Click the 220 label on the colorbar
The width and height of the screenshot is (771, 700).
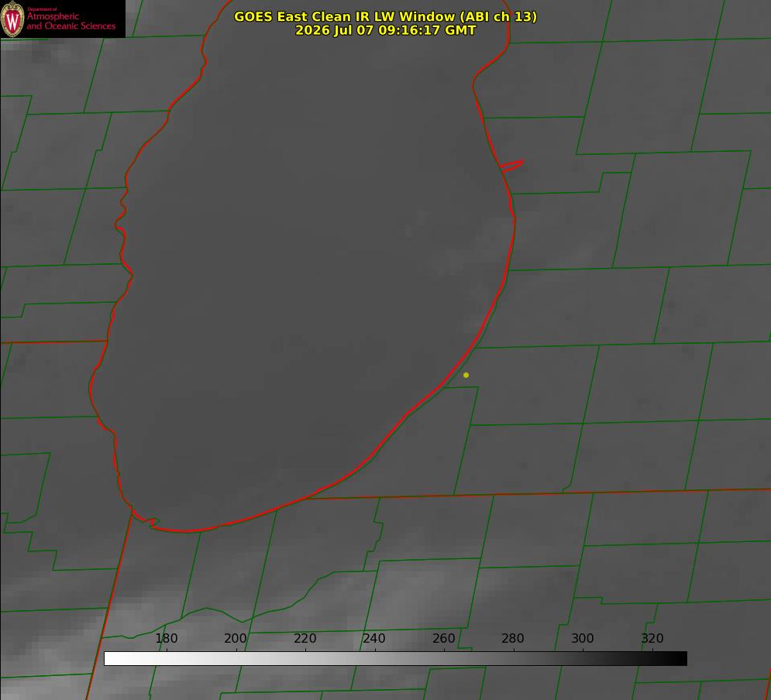pos(305,638)
